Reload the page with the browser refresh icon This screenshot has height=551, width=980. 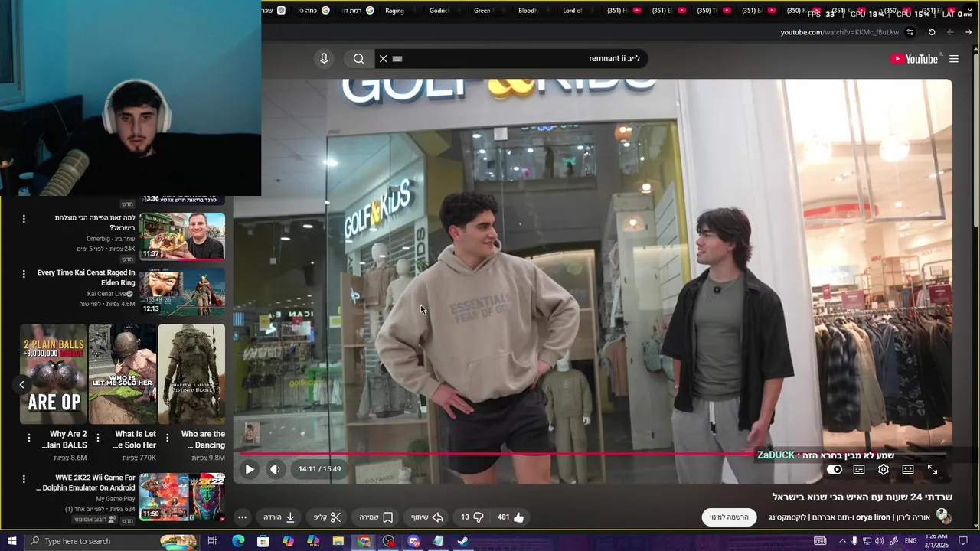[x=932, y=32]
